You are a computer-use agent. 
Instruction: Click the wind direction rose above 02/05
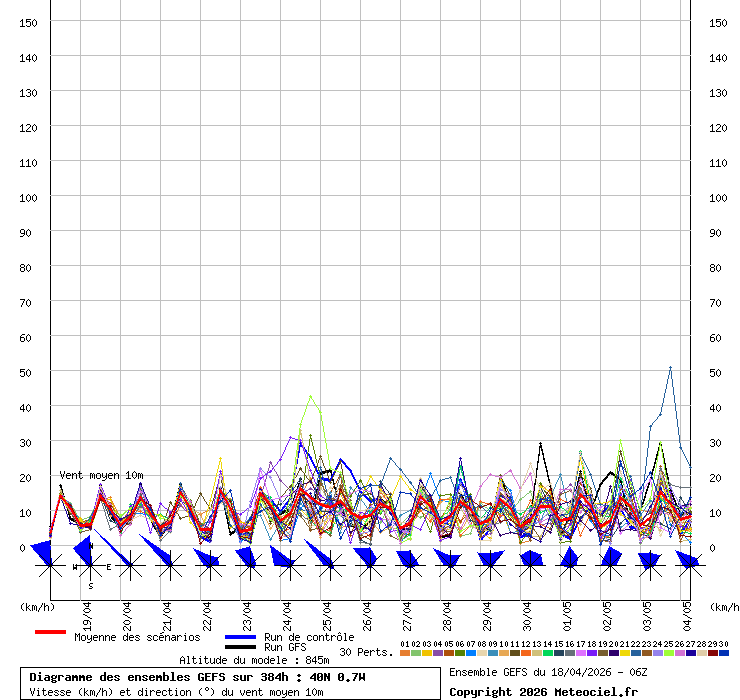click(609, 566)
